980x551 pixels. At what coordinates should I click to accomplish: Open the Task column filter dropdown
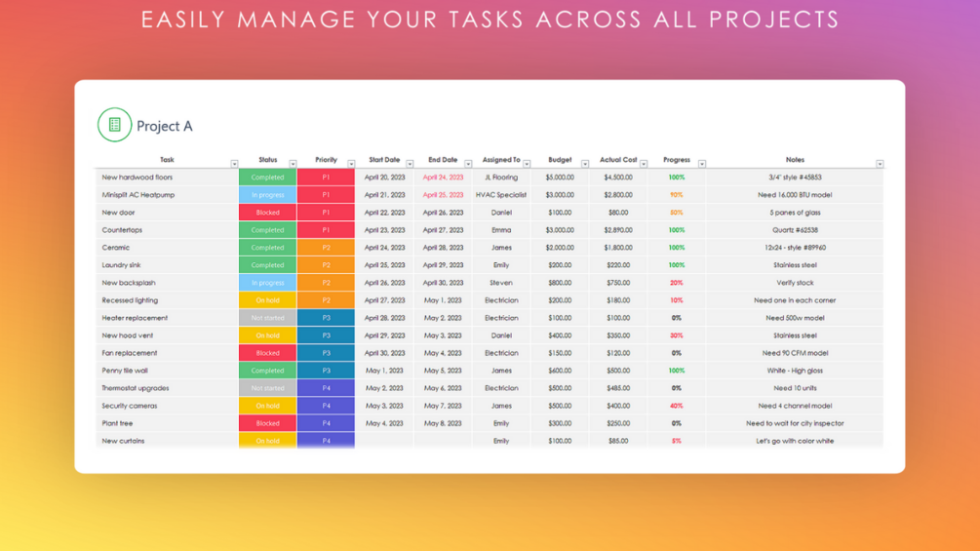coord(234,164)
